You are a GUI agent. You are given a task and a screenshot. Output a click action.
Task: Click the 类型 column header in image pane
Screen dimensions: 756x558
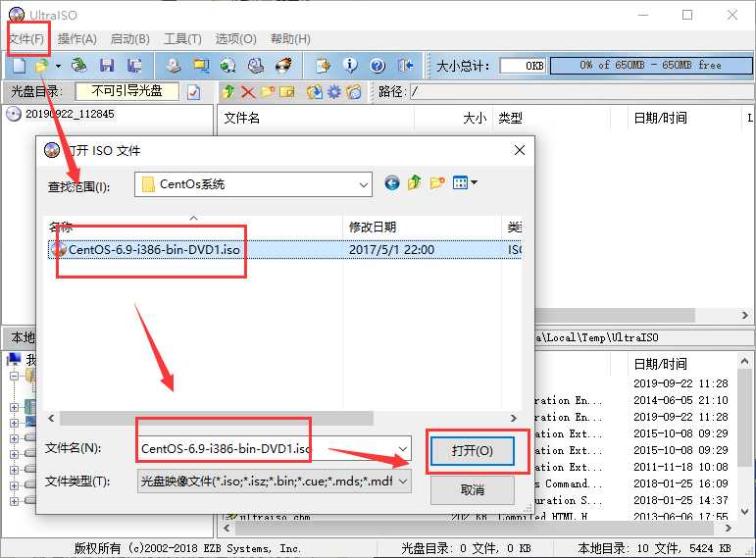(x=551, y=118)
